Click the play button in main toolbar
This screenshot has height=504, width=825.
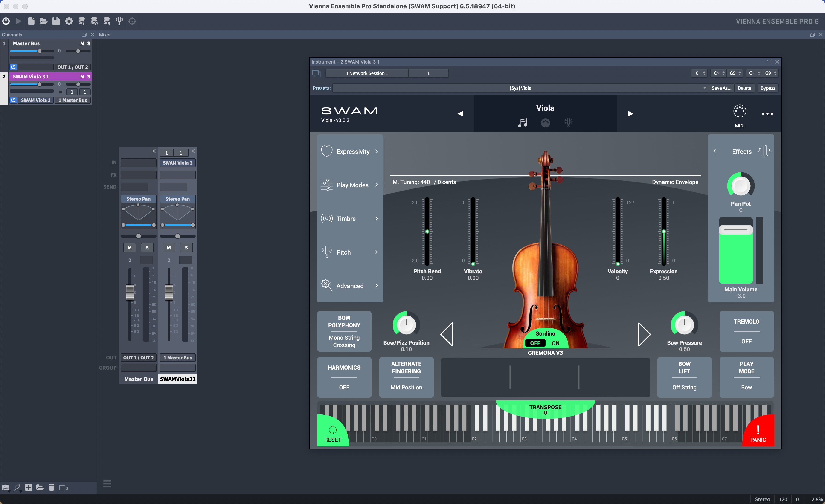point(18,21)
